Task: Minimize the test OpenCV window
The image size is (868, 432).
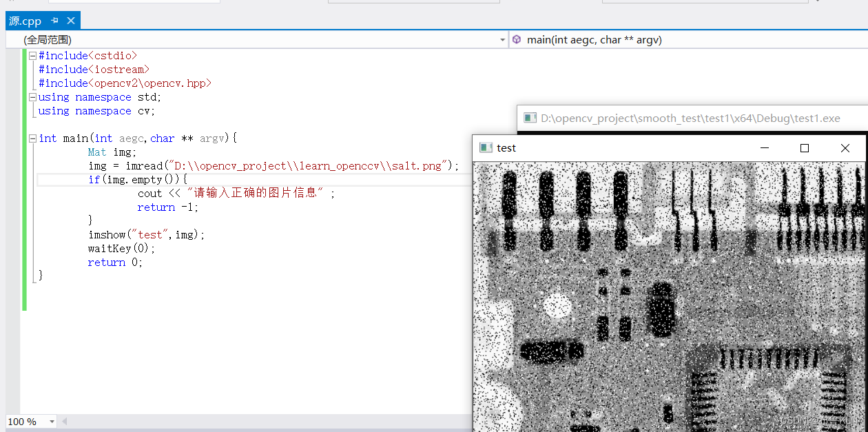Action: pos(764,147)
